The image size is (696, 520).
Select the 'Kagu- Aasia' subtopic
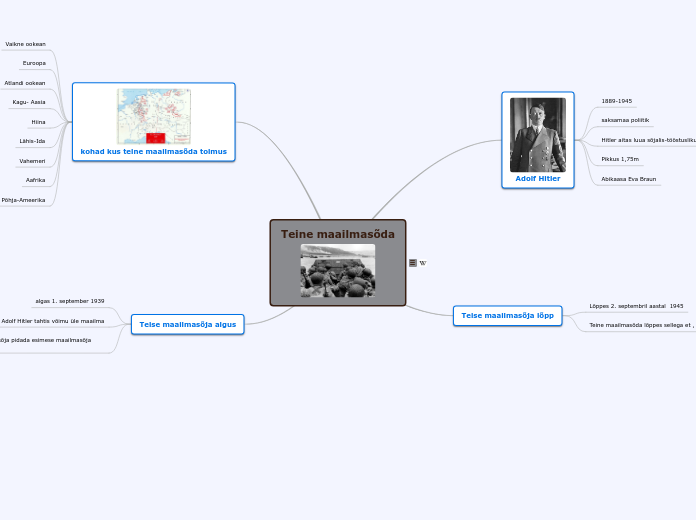point(29,102)
